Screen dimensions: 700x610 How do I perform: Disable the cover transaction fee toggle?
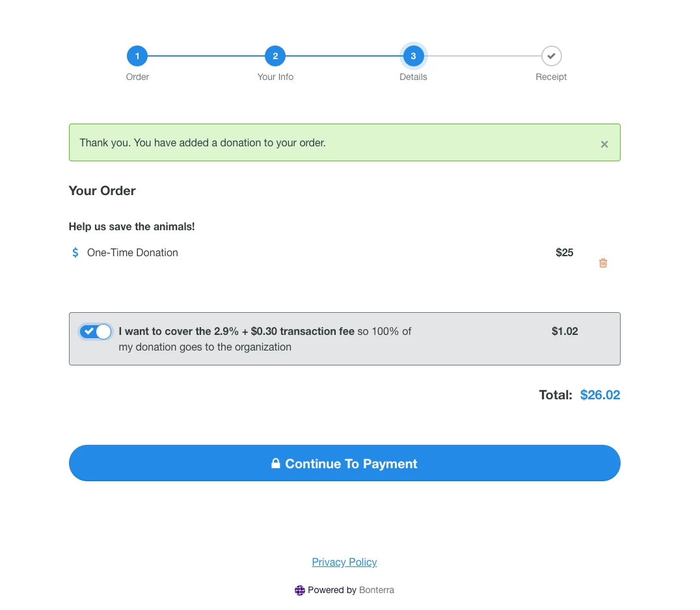(x=96, y=332)
